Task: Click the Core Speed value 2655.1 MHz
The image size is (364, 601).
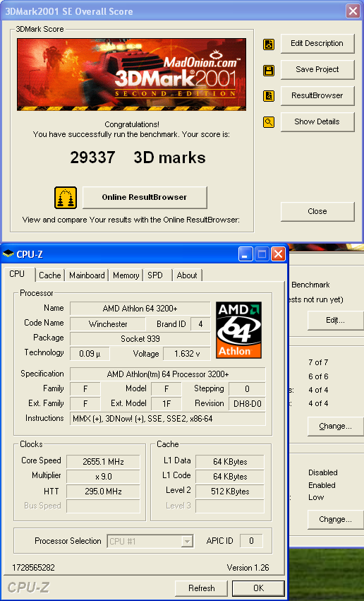Action: click(103, 462)
